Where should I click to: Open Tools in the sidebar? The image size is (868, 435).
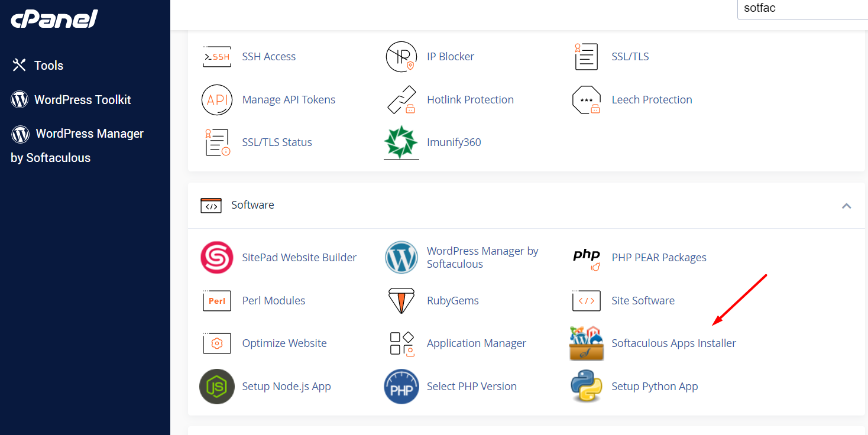[x=48, y=66]
